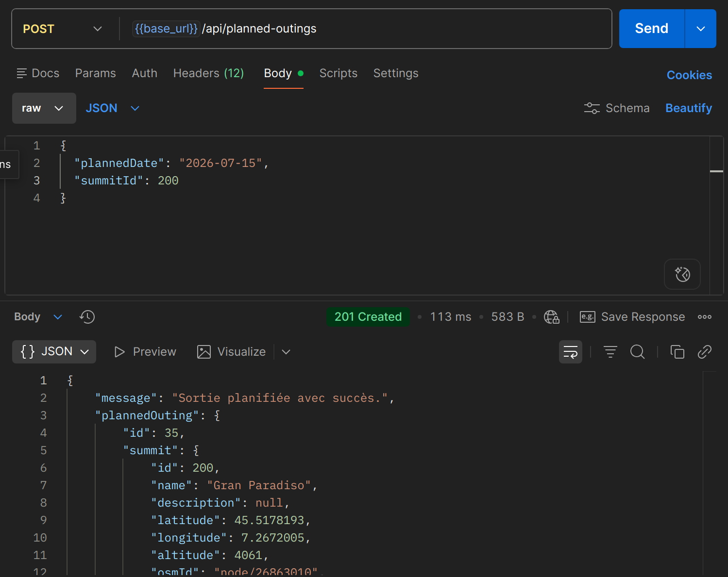728x577 pixels.
Task: Click the 7.2672005 longitude value
Action: 272,538
